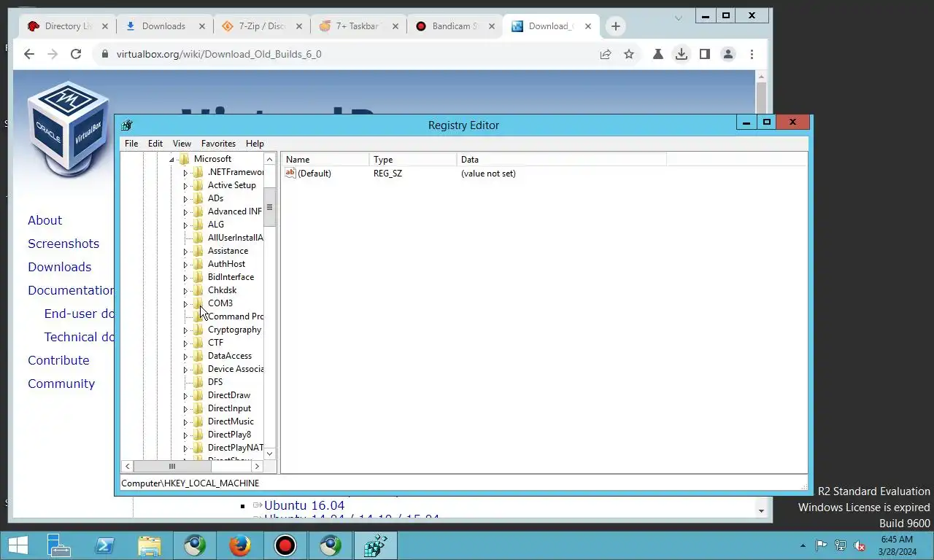This screenshot has width=934, height=560.
Task: Click the registry tree vertical scrollbar thumb
Action: pyautogui.click(x=269, y=207)
